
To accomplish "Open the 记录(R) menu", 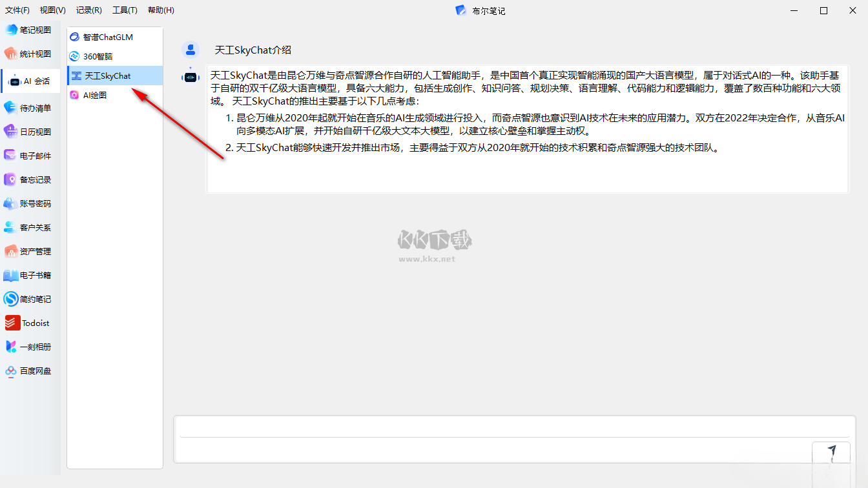I will tap(88, 10).
